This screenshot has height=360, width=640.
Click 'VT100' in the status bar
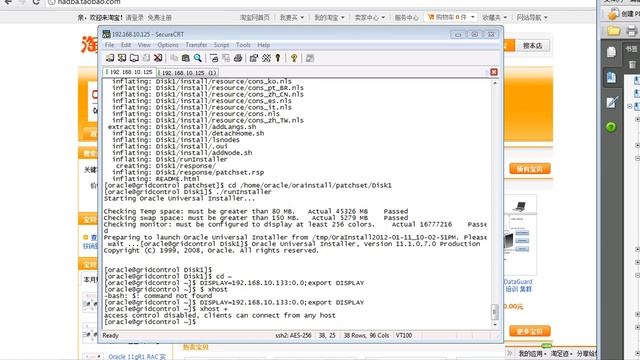[x=404, y=335]
